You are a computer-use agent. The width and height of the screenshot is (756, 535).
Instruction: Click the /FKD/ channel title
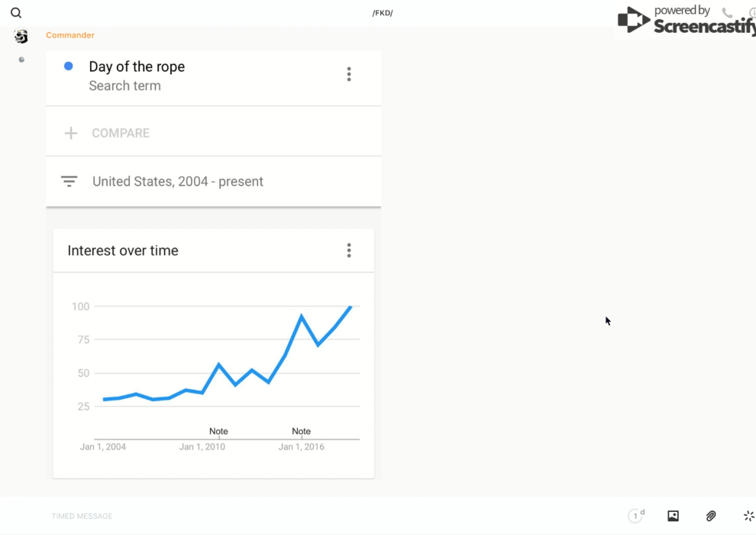click(x=383, y=13)
